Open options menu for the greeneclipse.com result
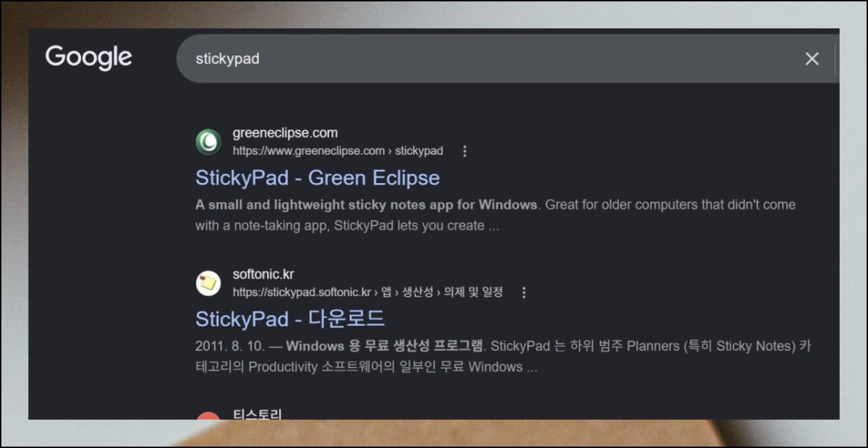The width and height of the screenshot is (868, 448). (x=464, y=151)
